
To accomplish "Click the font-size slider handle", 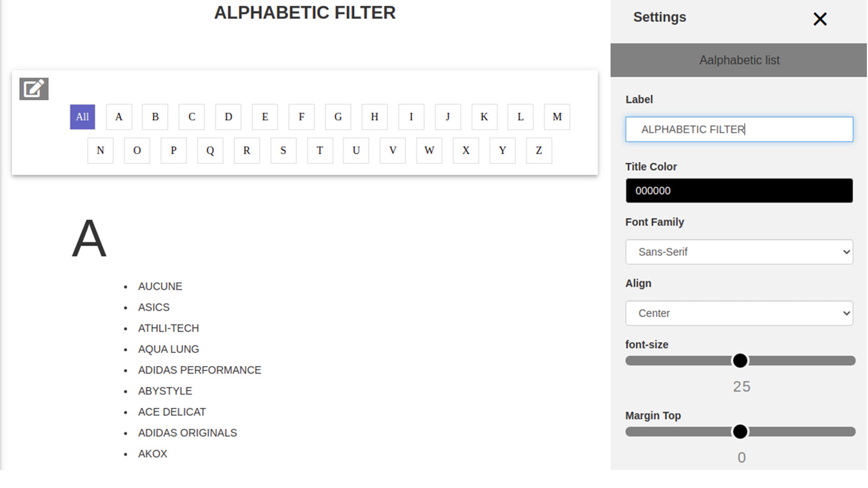I will [x=740, y=361].
